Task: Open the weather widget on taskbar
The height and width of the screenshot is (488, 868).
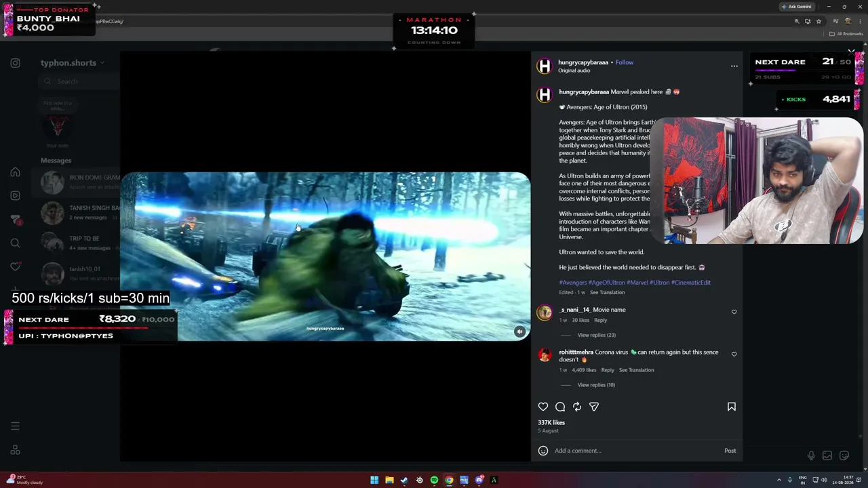Action: (26, 480)
